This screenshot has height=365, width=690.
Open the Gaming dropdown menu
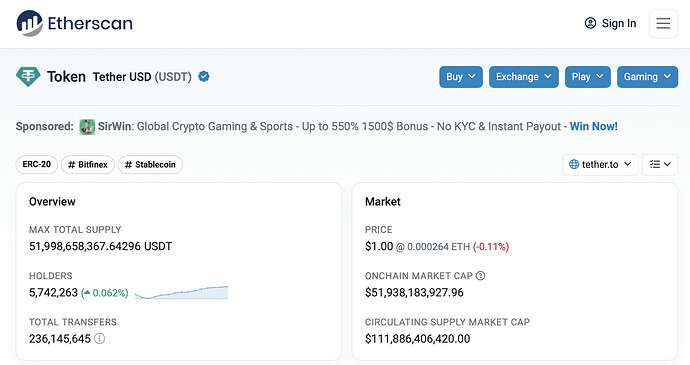[x=647, y=77]
